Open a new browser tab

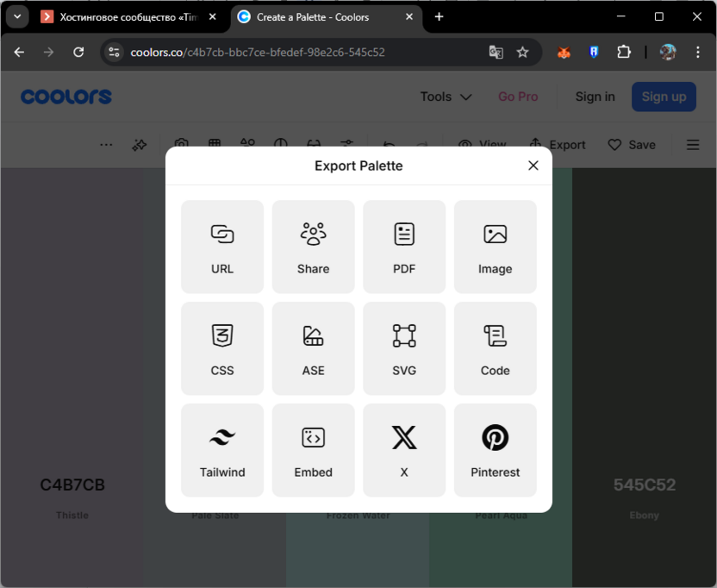[x=439, y=16]
